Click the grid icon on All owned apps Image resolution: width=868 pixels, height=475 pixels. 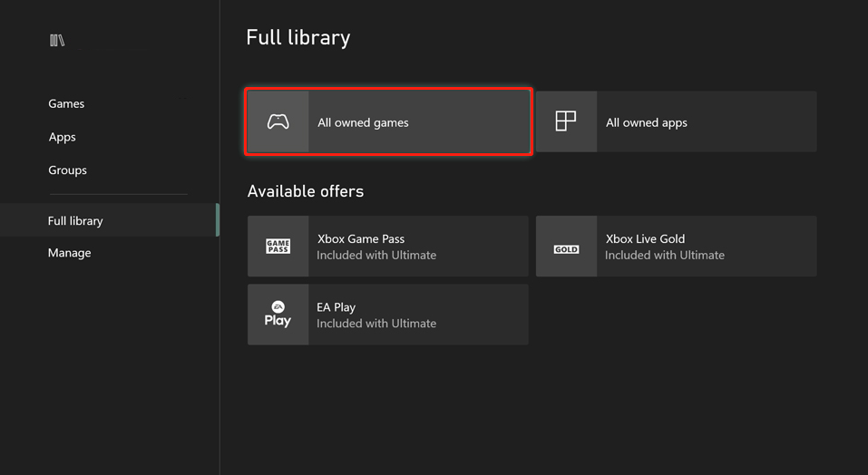[x=566, y=121]
